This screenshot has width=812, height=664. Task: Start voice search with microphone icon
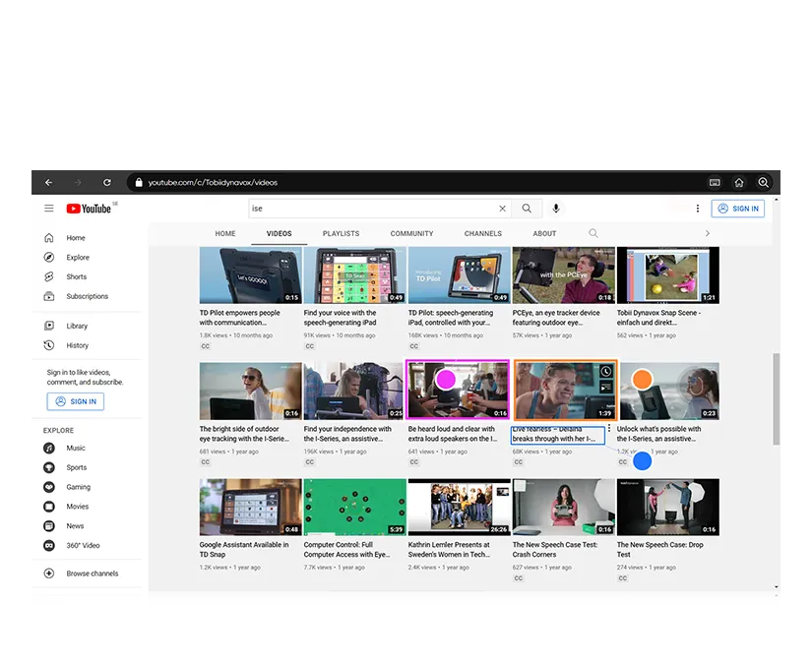click(x=556, y=208)
